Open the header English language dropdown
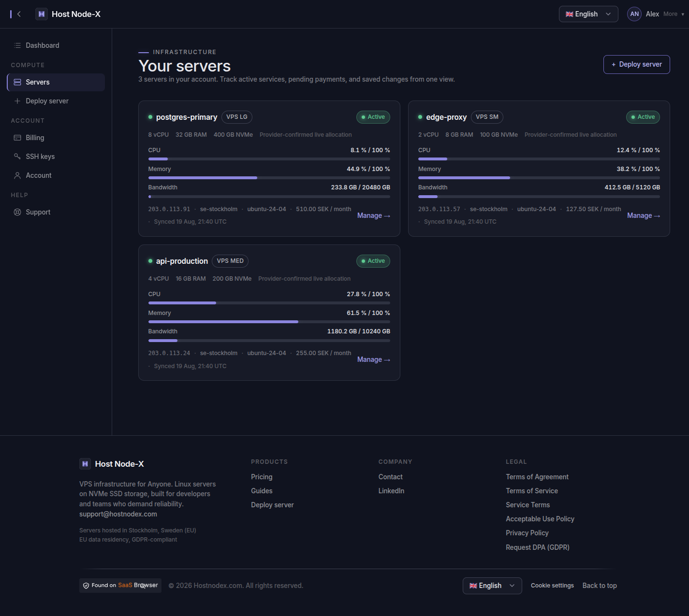 [588, 14]
